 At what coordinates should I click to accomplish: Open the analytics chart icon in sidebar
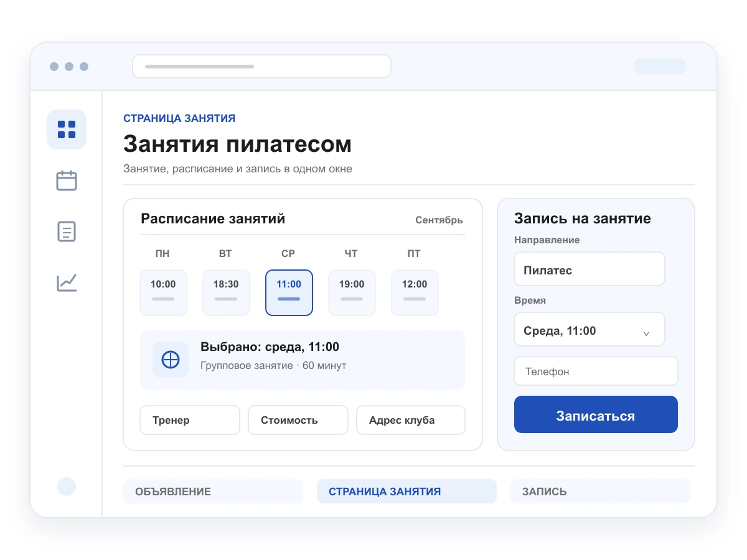[x=67, y=282]
